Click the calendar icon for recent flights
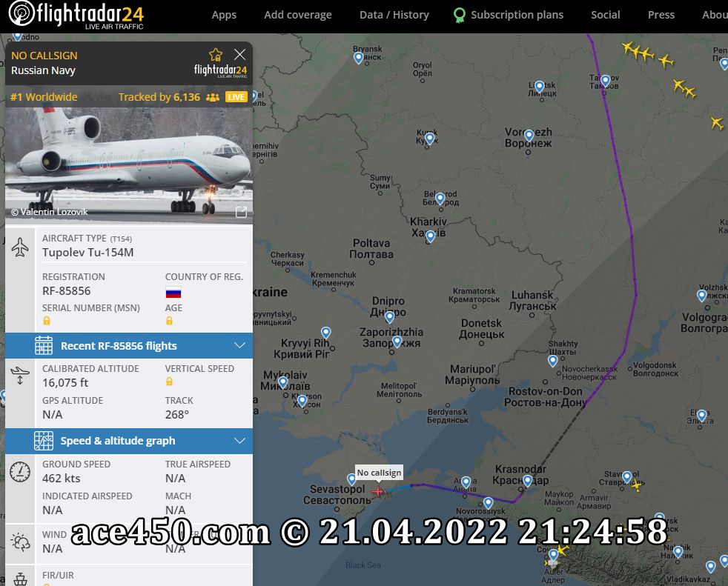This screenshot has width=728, height=586. click(x=44, y=346)
